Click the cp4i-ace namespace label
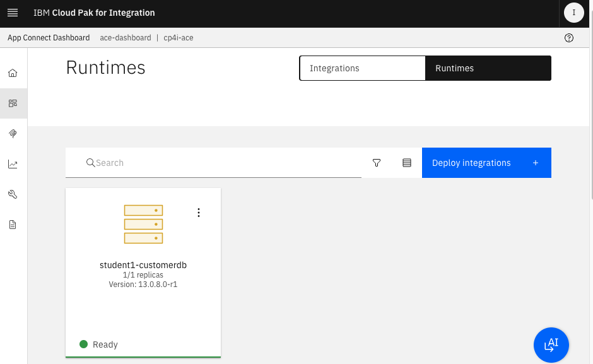Screen dimensions: 593x364 [x=178, y=38]
